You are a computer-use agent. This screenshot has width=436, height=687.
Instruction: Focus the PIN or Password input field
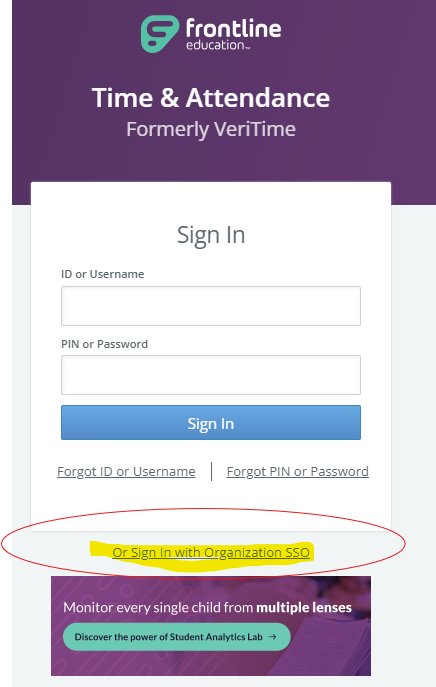click(x=211, y=375)
